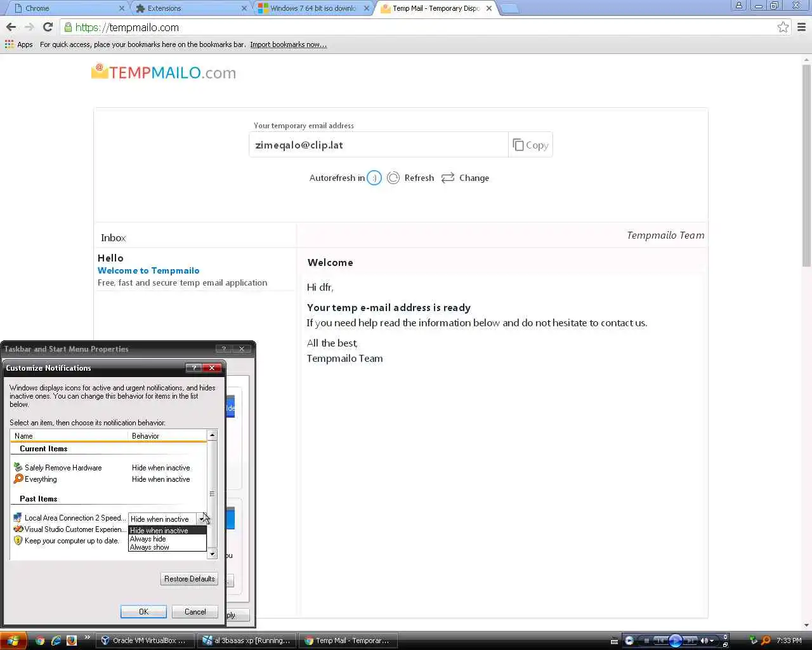Click the Chrome user profile icon
This screenshot has height=650, width=812.
click(738, 6)
